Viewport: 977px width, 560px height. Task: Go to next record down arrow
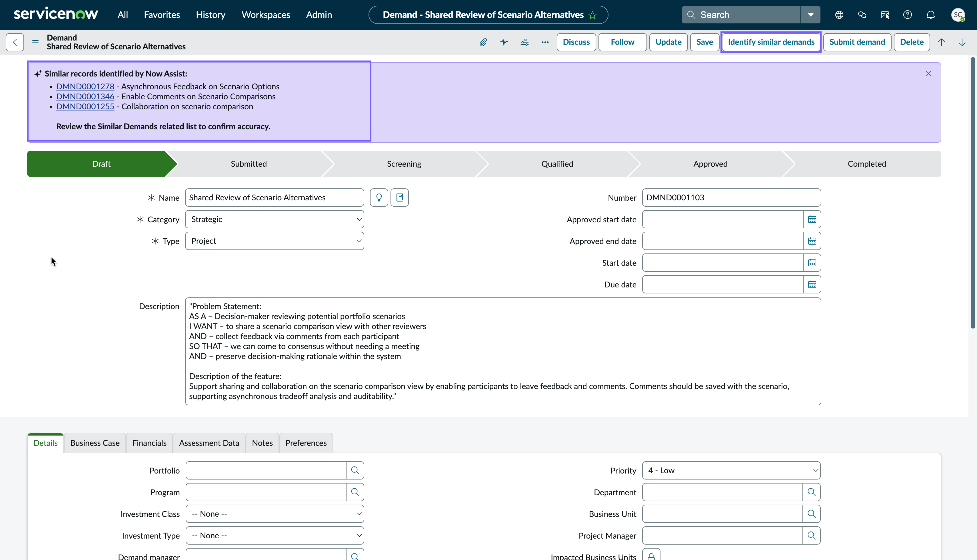click(x=962, y=42)
